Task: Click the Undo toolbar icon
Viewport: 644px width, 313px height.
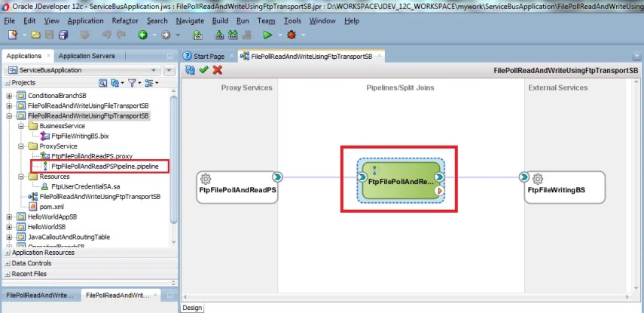Action: tap(107, 35)
